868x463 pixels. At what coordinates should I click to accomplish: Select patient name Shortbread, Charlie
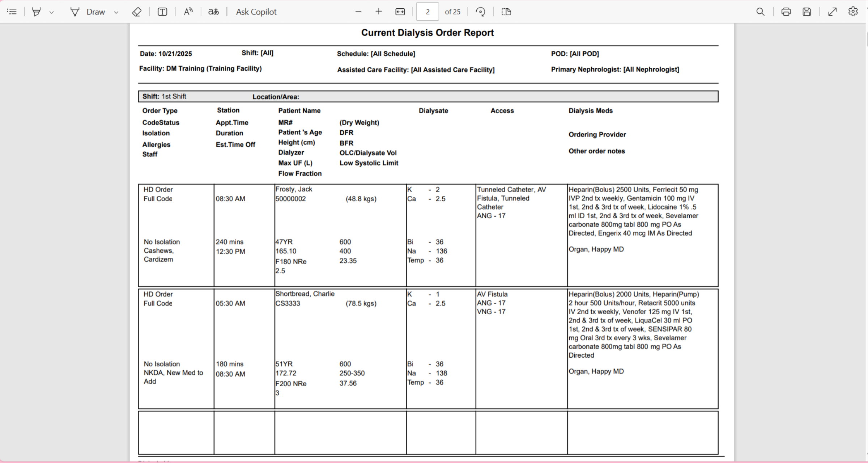(305, 294)
